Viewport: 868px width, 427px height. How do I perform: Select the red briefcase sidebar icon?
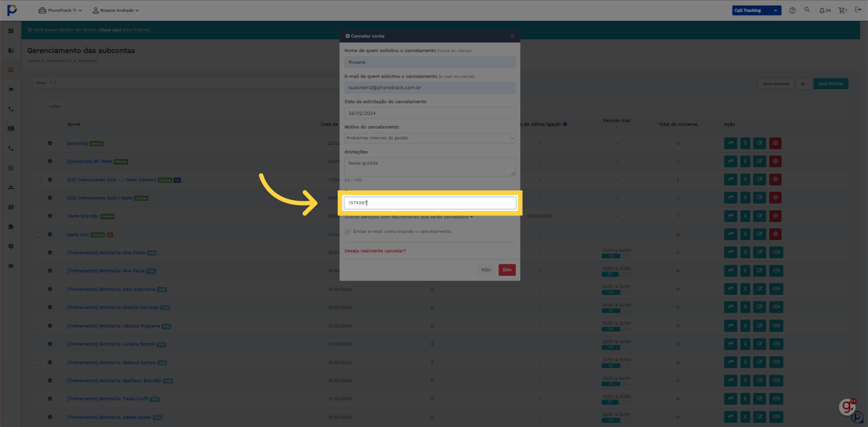(x=11, y=70)
